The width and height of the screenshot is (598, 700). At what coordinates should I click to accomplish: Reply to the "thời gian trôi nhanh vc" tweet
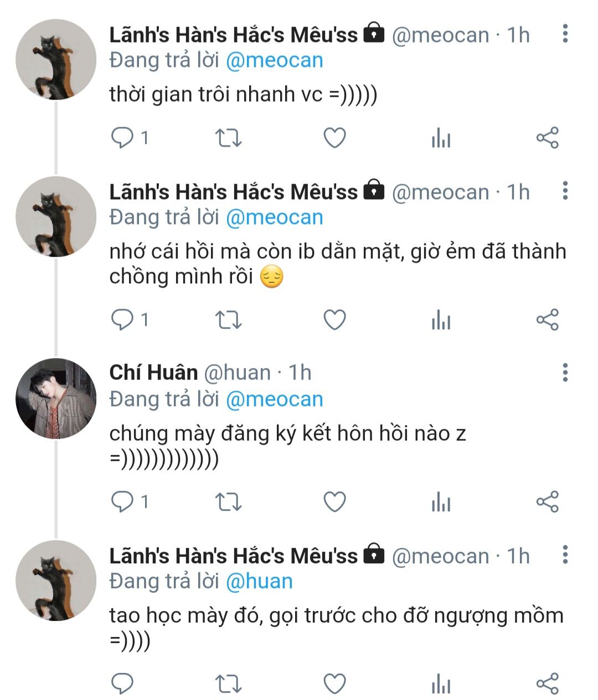(122, 138)
